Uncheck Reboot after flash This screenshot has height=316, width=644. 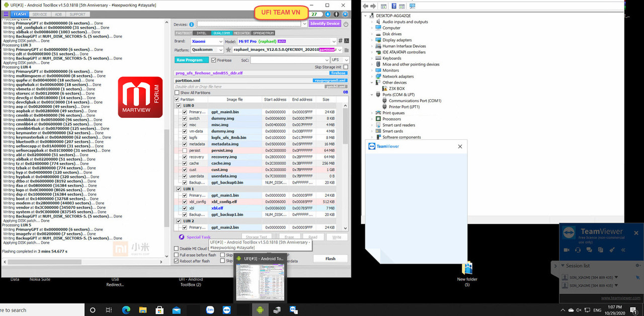[176, 261]
